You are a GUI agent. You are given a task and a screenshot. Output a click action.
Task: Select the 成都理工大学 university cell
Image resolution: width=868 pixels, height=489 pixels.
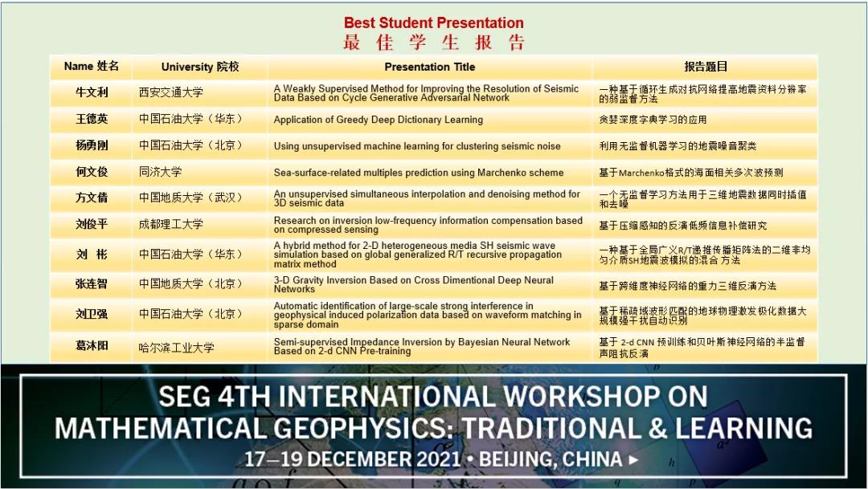[x=171, y=225]
